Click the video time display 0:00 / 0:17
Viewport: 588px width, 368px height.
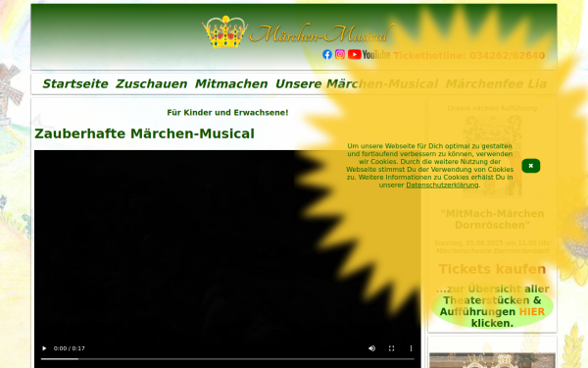click(x=70, y=348)
